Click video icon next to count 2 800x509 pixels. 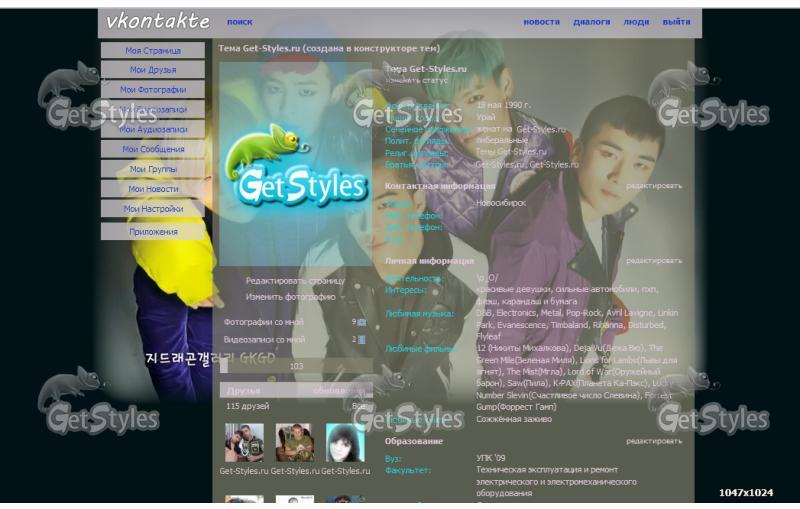362,340
